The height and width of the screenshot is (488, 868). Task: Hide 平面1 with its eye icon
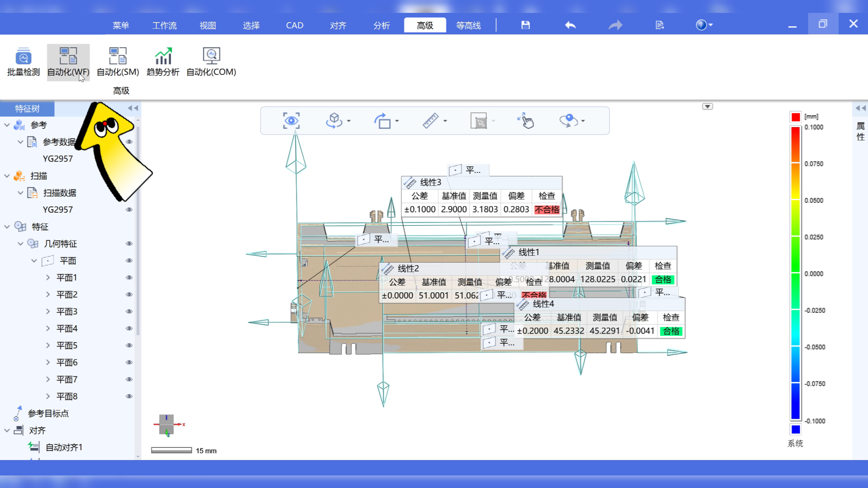pos(129,277)
